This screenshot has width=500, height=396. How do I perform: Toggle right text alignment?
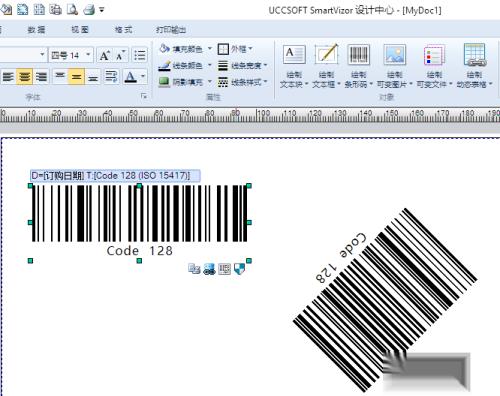point(41,77)
